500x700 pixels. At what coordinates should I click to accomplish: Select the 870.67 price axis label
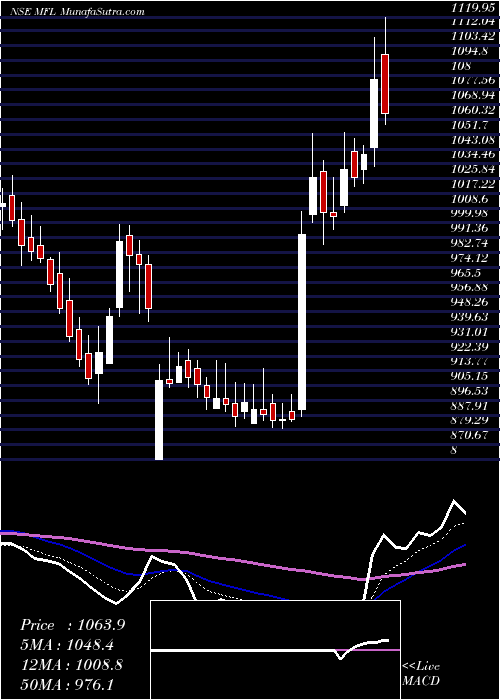(471, 434)
